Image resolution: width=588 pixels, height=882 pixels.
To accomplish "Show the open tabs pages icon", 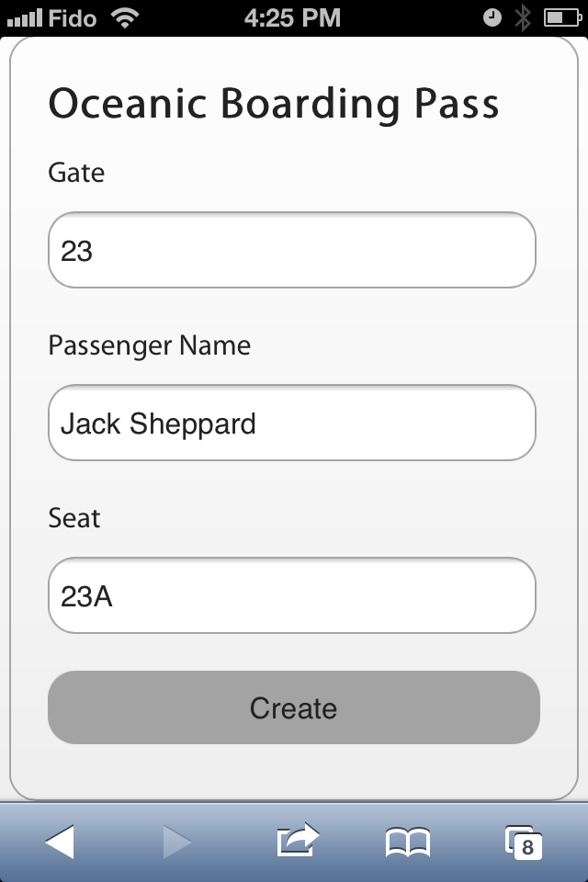I will (523, 842).
